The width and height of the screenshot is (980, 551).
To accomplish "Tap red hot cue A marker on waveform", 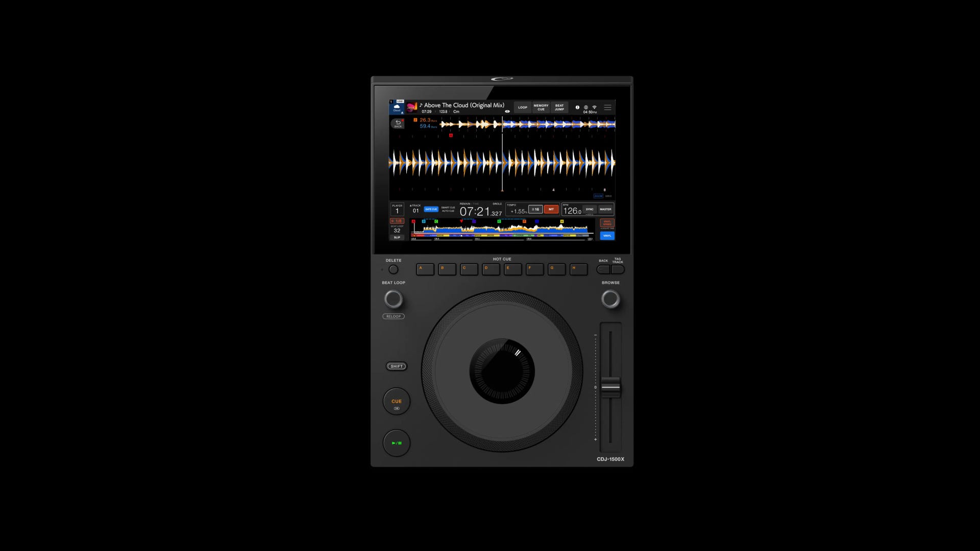I will point(451,136).
